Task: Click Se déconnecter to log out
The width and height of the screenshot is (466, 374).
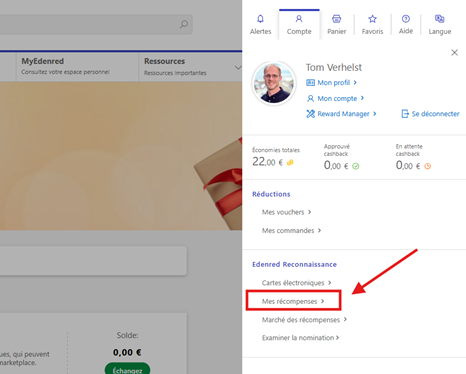Action: (x=435, y=114)
